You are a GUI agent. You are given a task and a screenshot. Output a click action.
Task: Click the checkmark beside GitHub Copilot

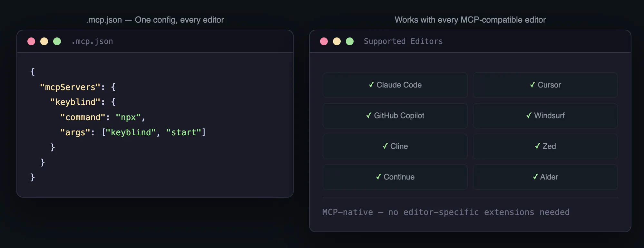click(x=369, y=115)
